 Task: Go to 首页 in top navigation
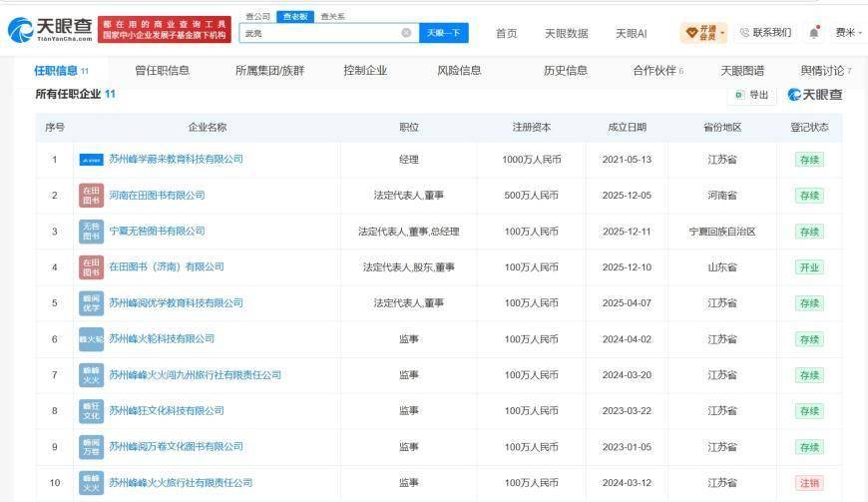click(507, 33)
